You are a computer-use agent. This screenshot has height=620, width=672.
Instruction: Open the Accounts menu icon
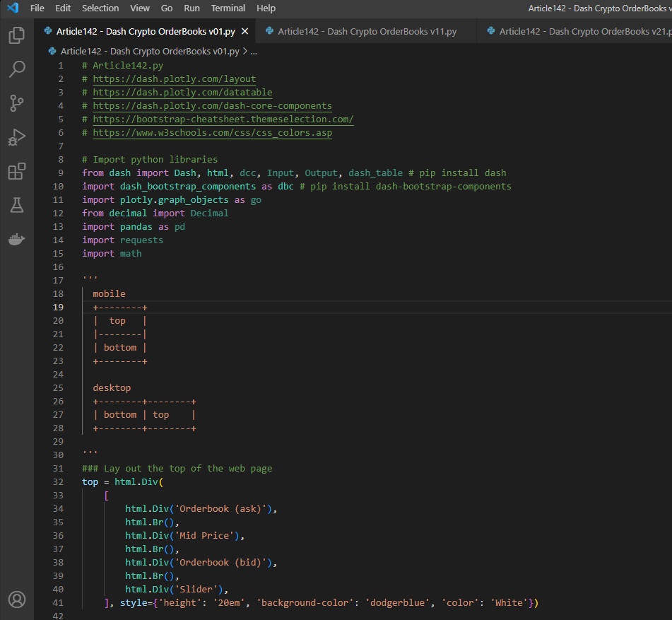(17, 599)
